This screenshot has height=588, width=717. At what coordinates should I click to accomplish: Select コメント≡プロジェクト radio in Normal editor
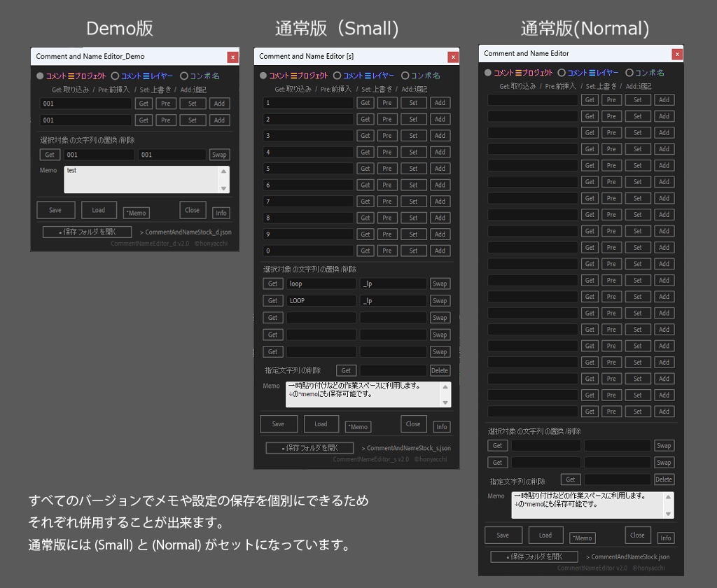488,73
